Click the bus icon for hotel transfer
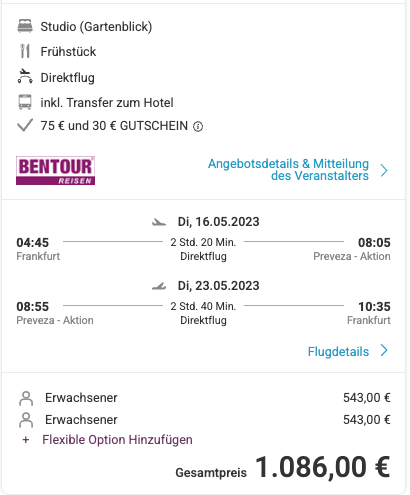This screenshot has height=495, width=410. (25, 102)
